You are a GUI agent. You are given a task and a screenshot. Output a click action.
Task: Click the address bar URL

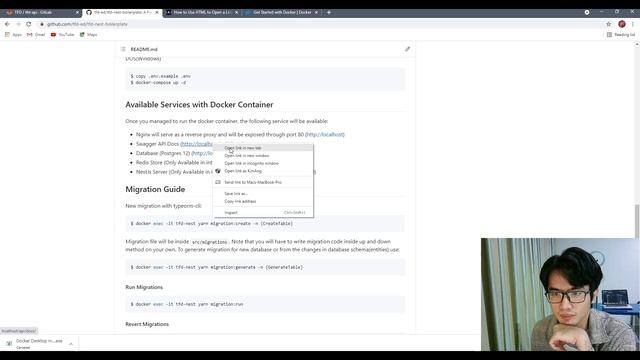click(x=87, y=24)
